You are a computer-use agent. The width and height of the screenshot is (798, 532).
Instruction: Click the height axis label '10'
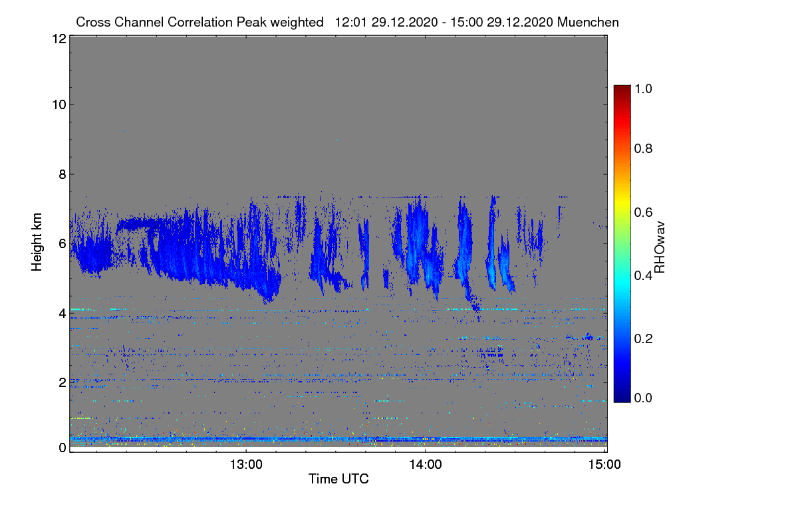pos(59,104)
